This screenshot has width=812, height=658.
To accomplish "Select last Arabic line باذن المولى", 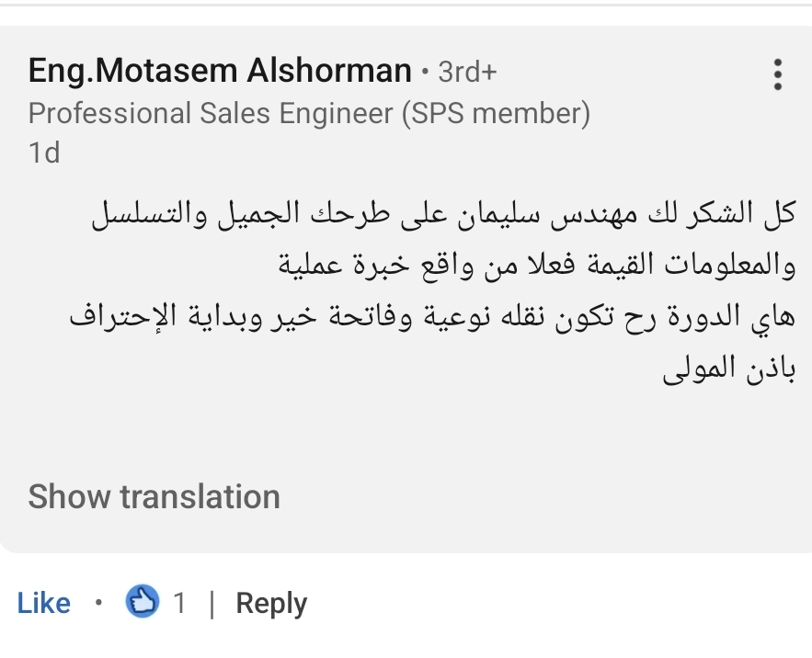I will click(x=728, y=369).
